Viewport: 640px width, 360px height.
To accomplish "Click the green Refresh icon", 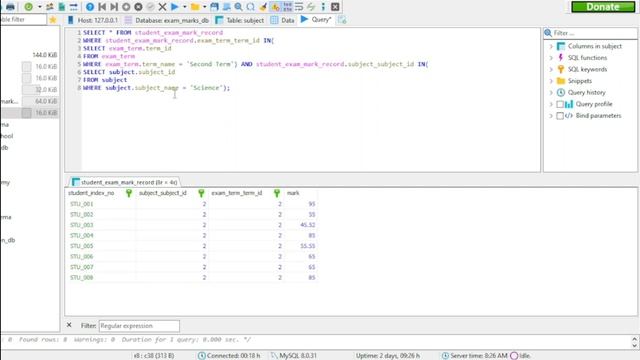I will tap(29, 7).
